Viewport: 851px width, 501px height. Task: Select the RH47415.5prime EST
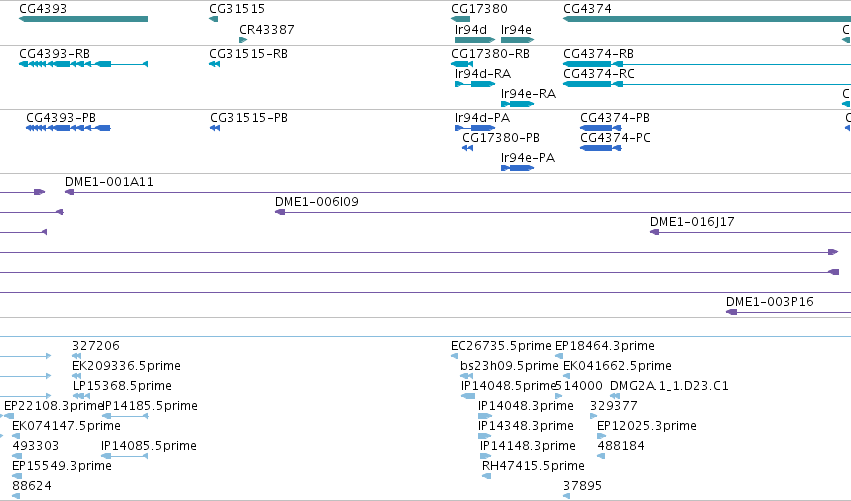click(486, 476)
